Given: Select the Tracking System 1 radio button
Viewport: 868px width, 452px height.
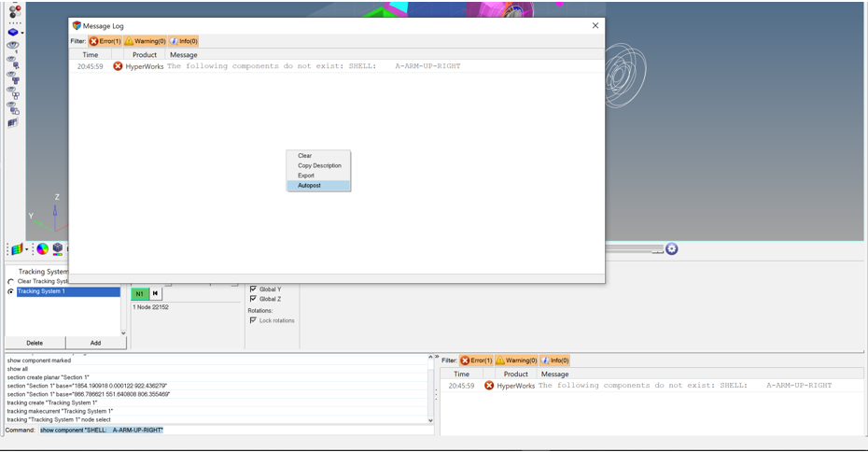Looking at the screenshot, I should pos(10,291).
